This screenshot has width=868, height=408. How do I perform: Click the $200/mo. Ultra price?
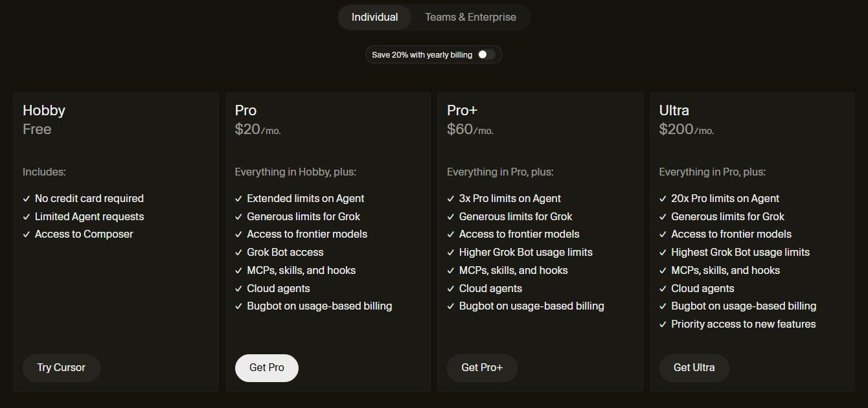click(x=687, y=130)
